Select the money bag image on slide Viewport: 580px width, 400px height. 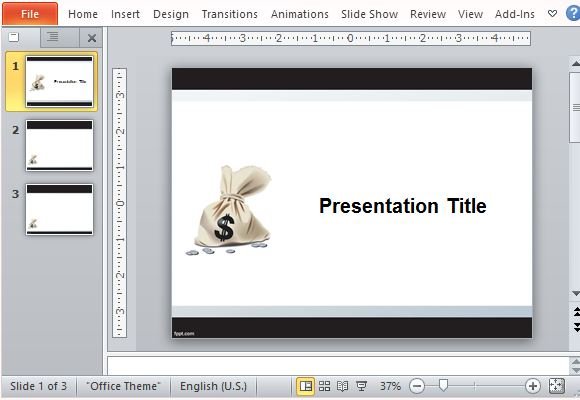(x=230, y=210)
